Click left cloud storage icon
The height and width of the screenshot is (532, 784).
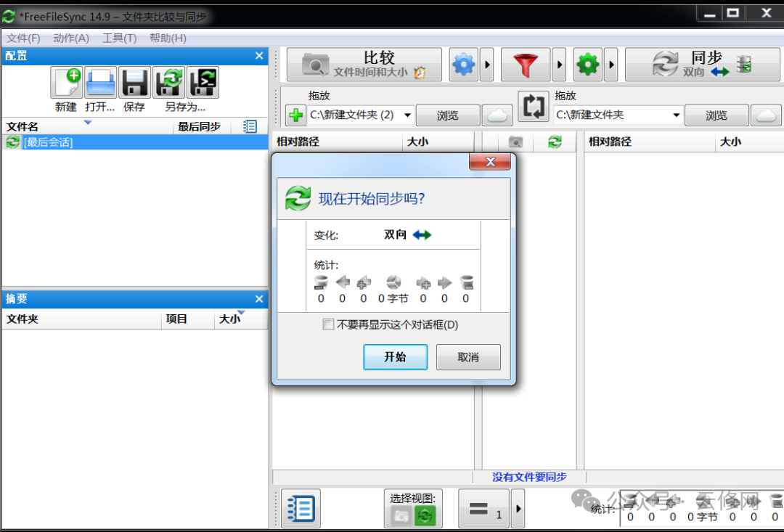(497, 115)
